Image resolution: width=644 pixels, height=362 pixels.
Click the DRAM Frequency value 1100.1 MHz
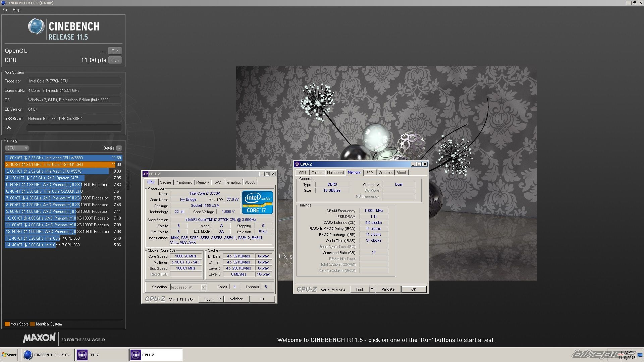[x=374, y=211]
